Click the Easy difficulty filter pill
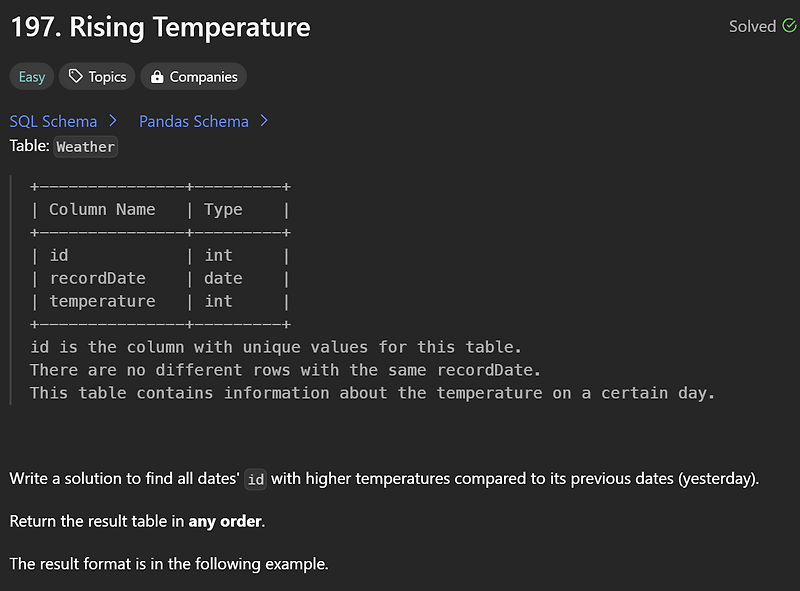The image size is (800, 591). [x=31, y=76]
